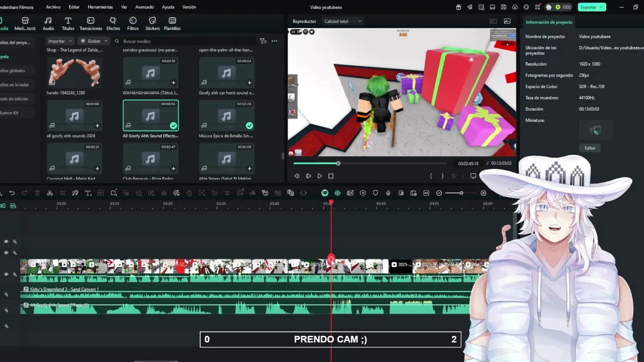Screen dimensions: 644x362
Task: Click the trash delete icon in the timeline toolbar
Action: 37,193
